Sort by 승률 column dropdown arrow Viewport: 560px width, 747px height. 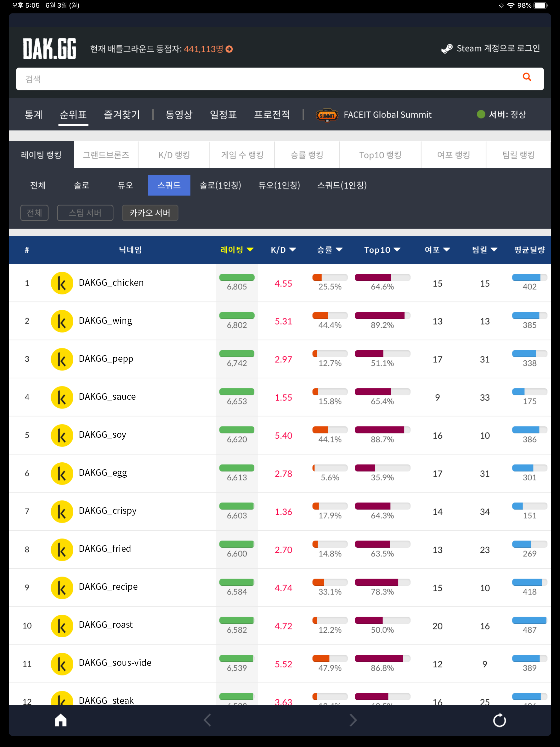339,250
